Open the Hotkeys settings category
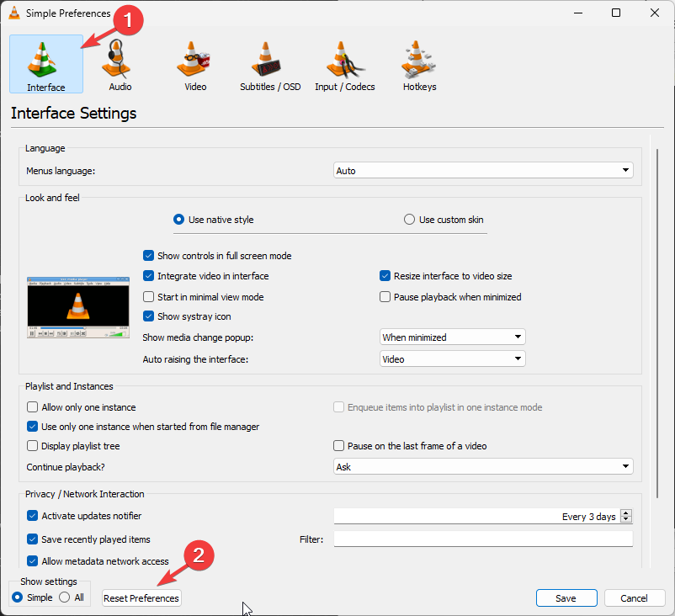The width and height of the screenshot is (675, 616). tap(419, 65)
